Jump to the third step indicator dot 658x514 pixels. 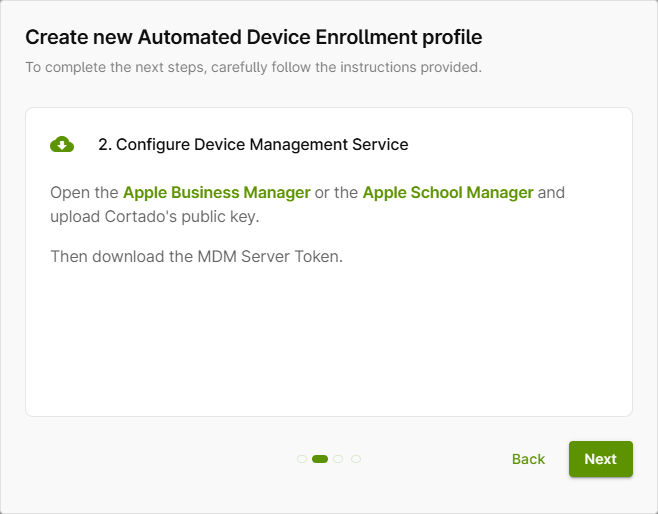[338, 459]
